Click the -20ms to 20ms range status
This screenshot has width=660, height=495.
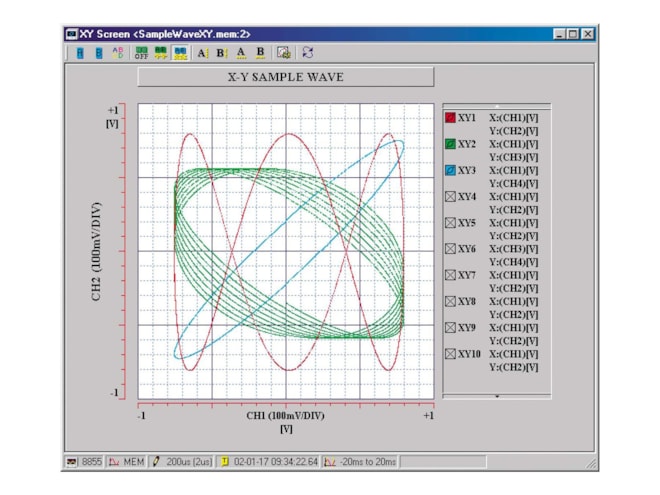pyautogui.click(x=361, y=462)
